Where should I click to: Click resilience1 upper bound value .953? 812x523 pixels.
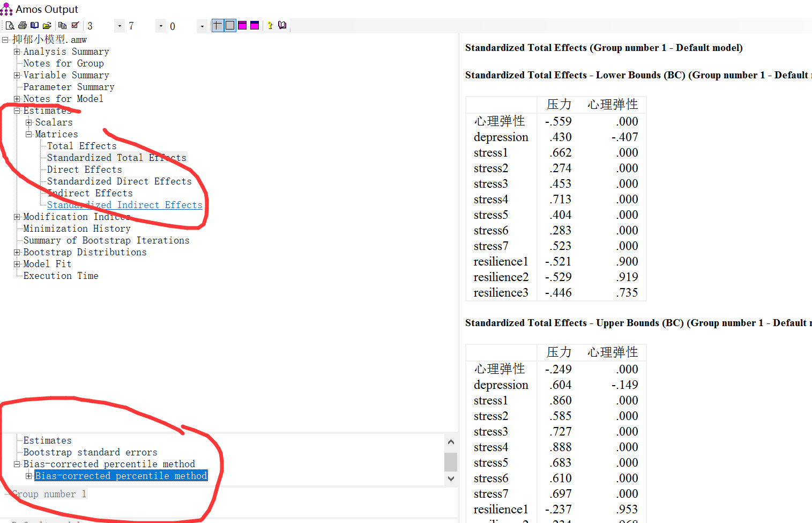click(627, 509)
